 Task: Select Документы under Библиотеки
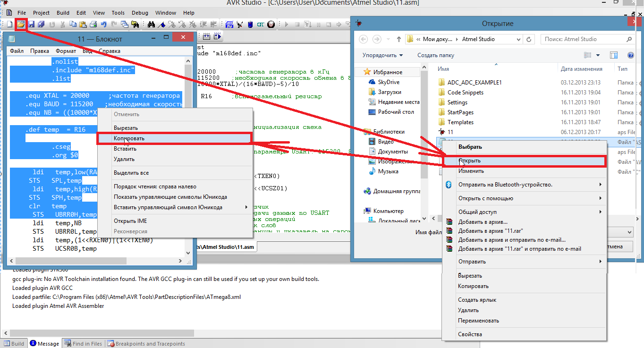click(388, 152)
